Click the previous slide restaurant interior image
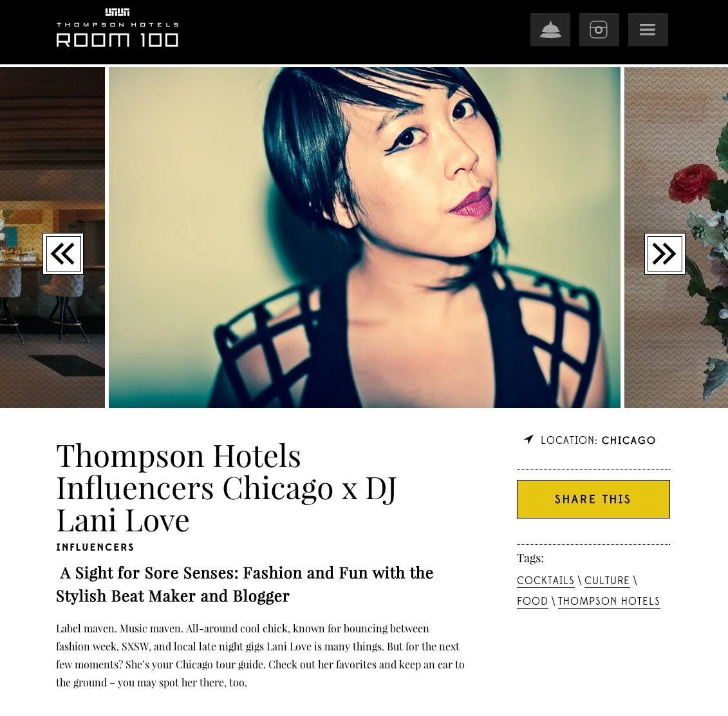728x716 pixels. 53,237
